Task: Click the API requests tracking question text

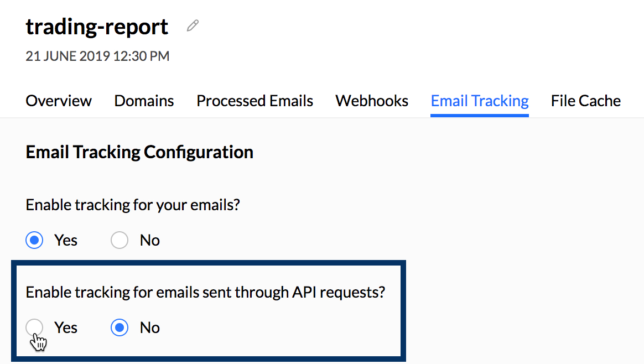Action: 205,292
